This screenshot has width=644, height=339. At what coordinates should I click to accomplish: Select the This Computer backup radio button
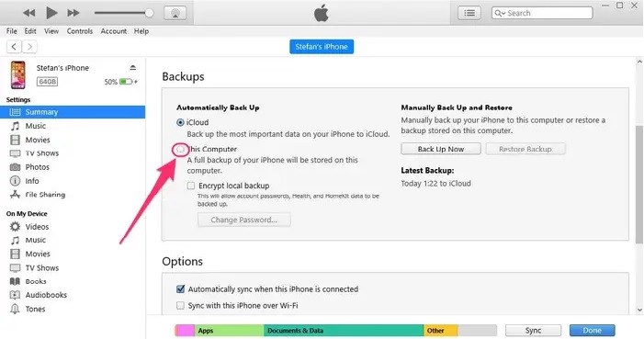point(180,149)
